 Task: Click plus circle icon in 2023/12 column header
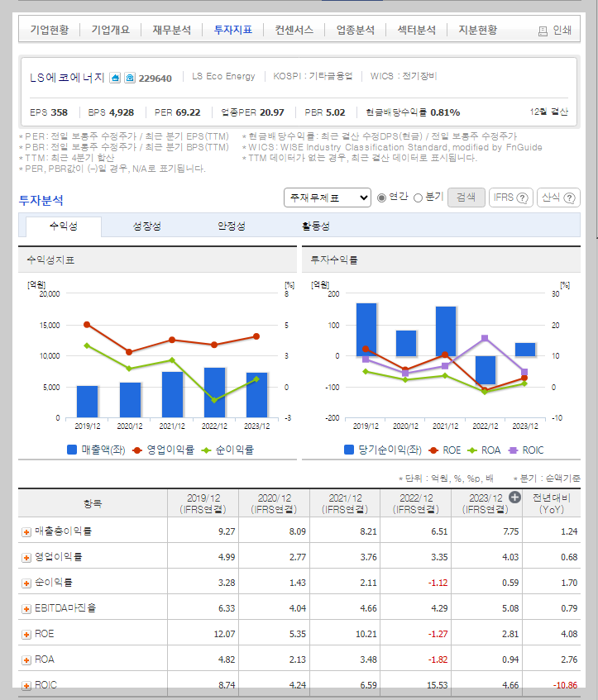[x=514, y=497]
